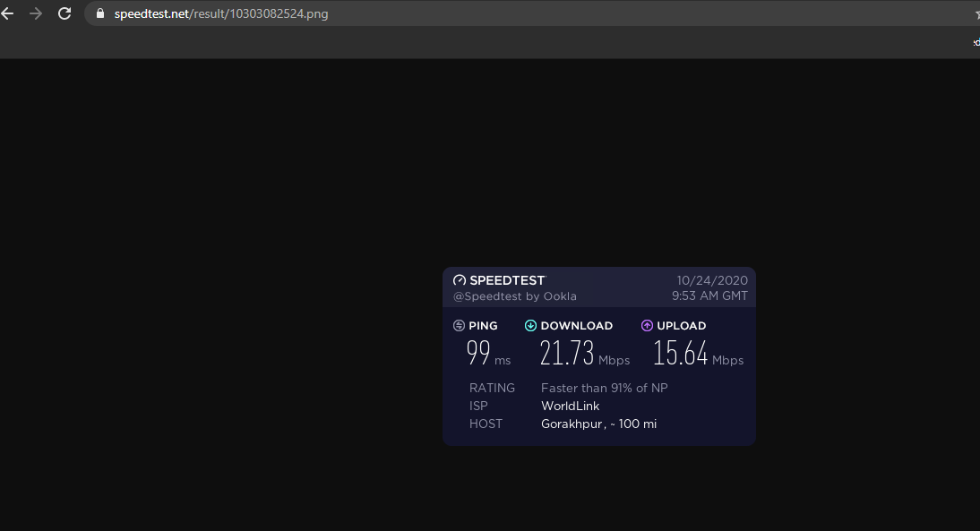The height and width of the screenshot is (531, 980).
Task: Select the speedtest.net URL in the address bar
Action: click(x=221, y=13)
